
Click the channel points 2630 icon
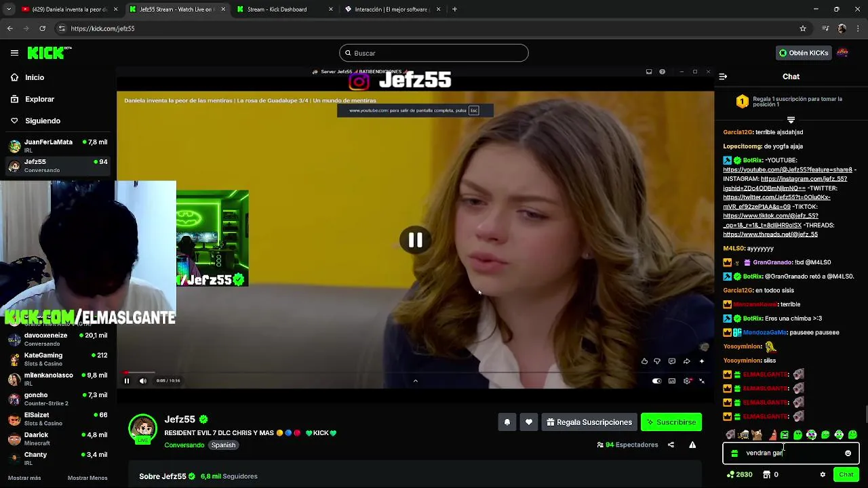tap(739, 474)
